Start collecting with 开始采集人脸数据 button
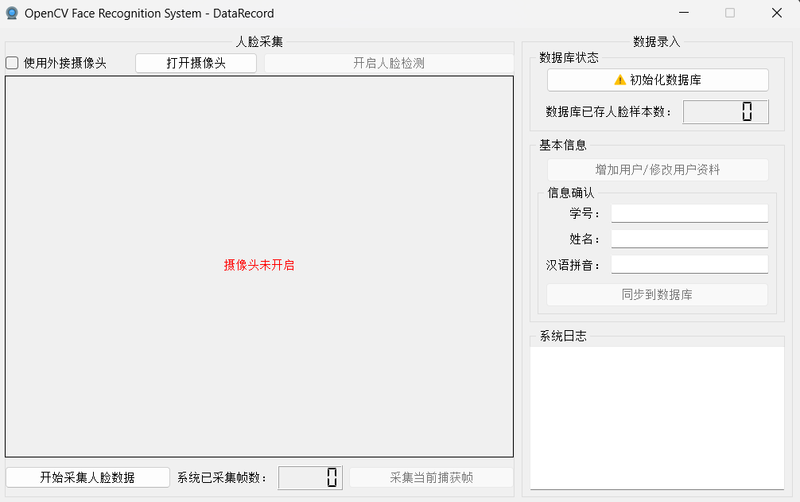800x502 pixels. tap(88, 478)
